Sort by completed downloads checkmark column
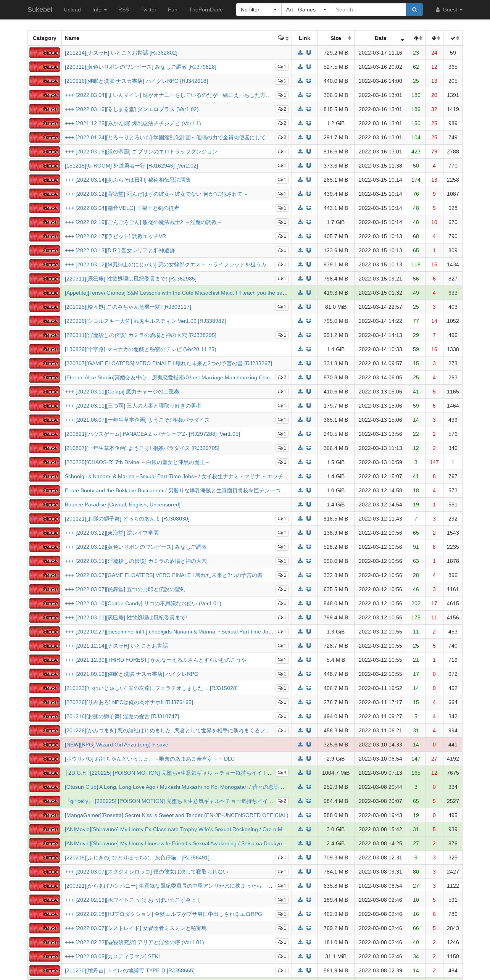The width and height of the screenshot is (490, 980). pyautogui.click(x=453, y=38)
